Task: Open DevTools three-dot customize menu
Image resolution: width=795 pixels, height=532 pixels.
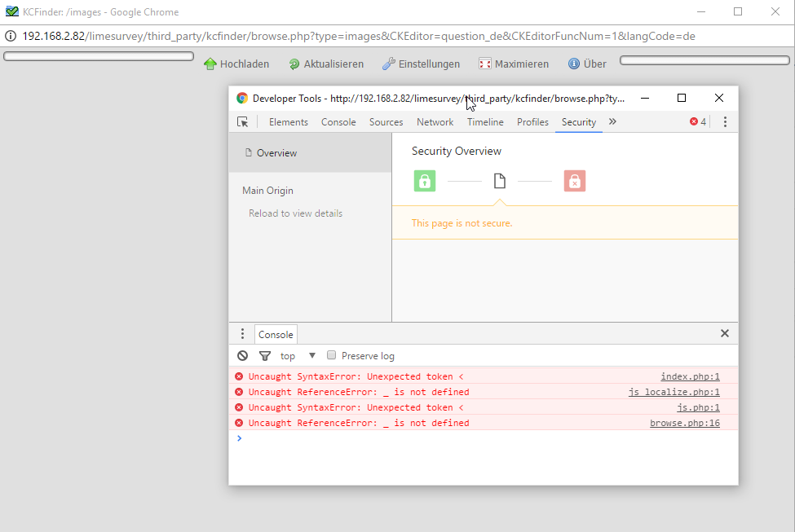Action: click(725, 122)
